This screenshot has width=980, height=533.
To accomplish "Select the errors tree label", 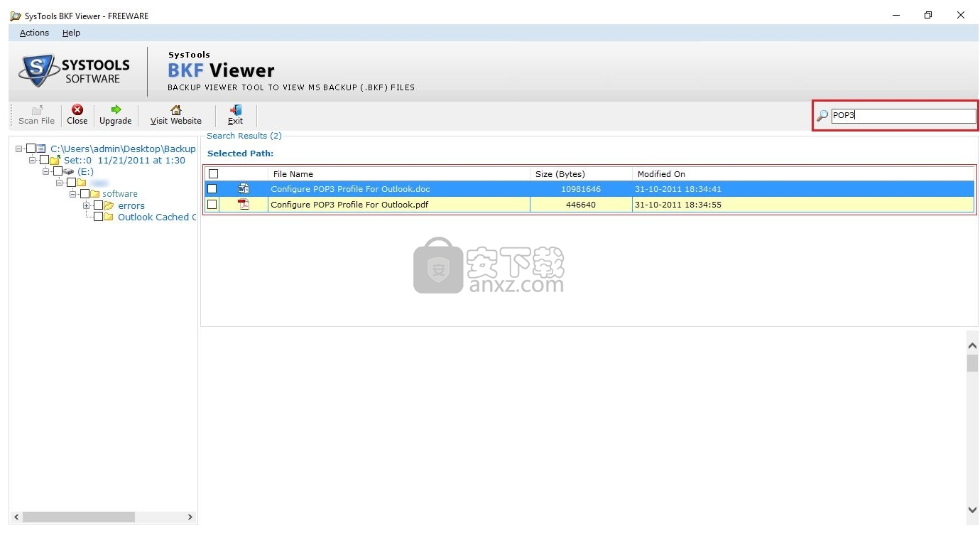I will point(131,205).
